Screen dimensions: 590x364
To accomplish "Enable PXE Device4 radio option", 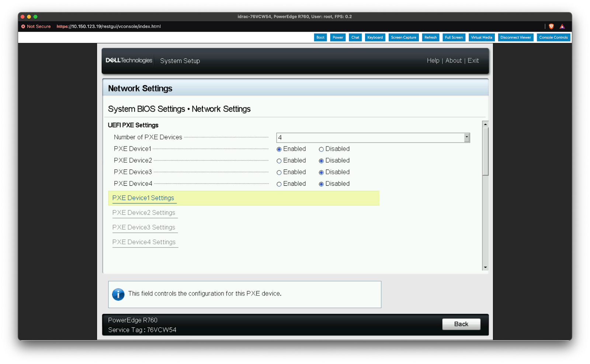I will (279, 184).
